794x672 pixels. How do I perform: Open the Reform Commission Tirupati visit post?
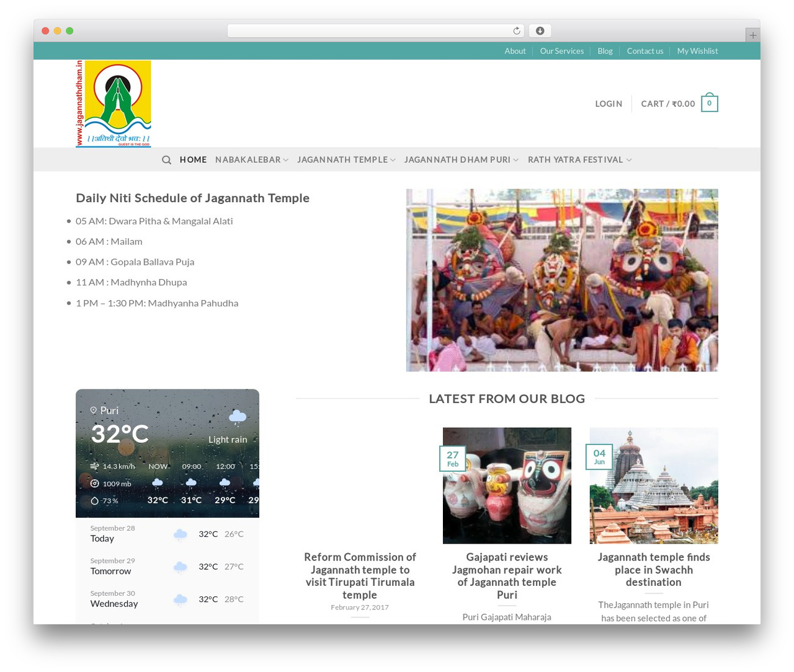point(360,576)
